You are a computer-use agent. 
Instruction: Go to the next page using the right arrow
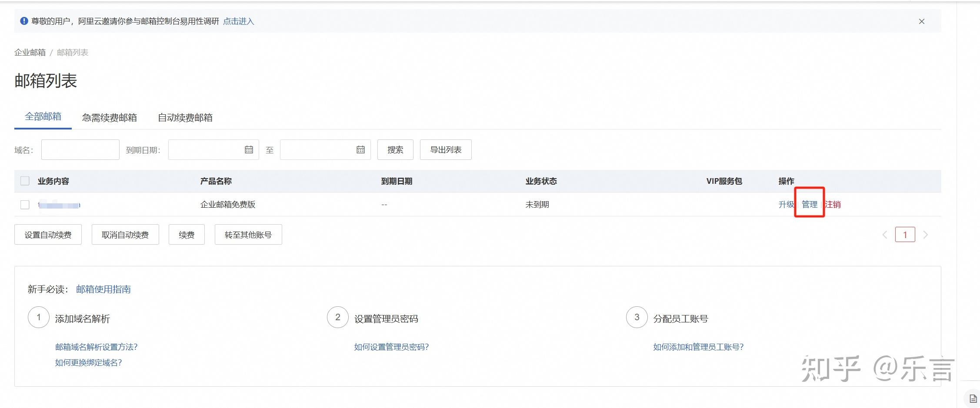point(926,234)
